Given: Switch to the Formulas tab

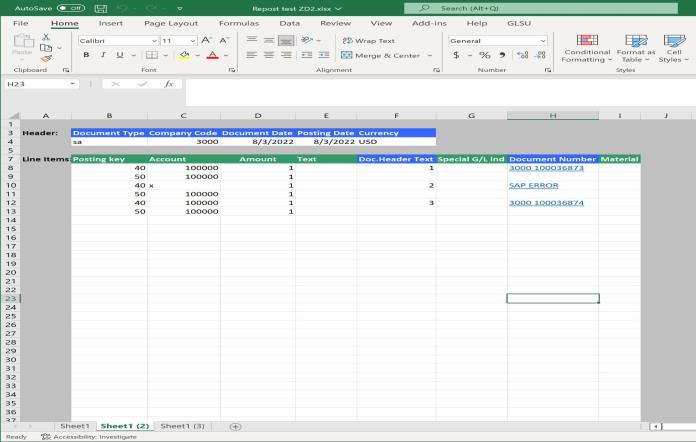Looking at the screenshot, I should click(x=239, y=23).
